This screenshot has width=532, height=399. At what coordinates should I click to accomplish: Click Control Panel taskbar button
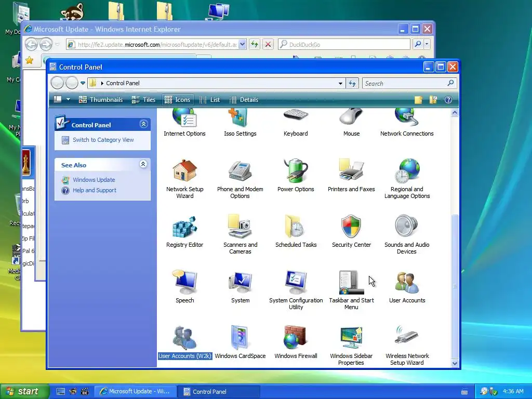point(219,392)
